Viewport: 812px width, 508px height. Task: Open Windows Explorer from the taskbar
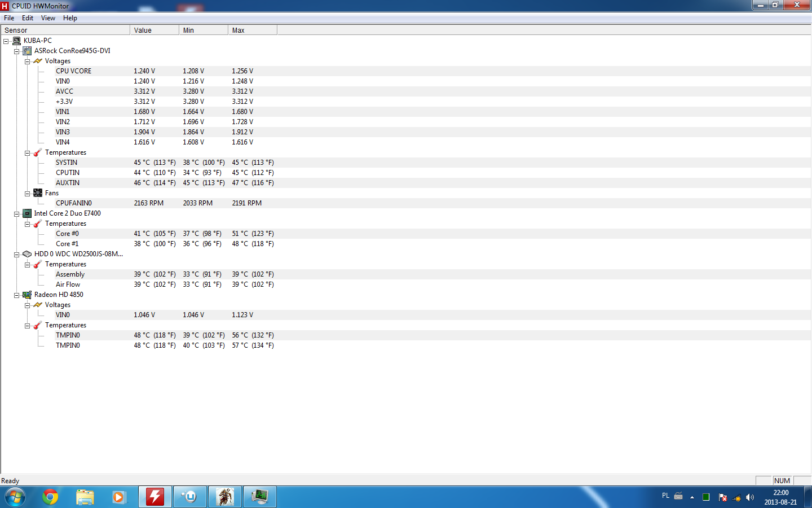coord(85,497)
